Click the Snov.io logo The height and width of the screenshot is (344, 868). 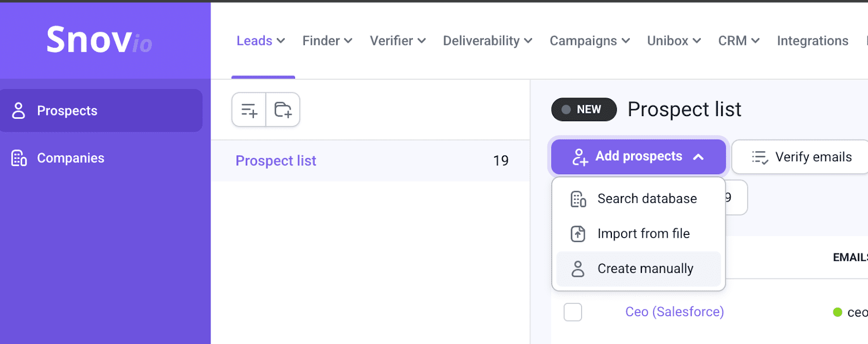(99, 40)
